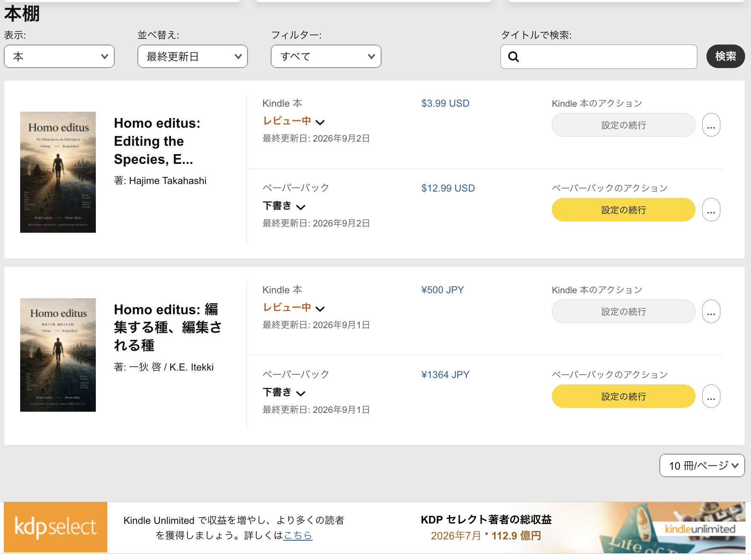Expand レビュー中 status for Japanese Kindle book
Image resolution: width=751 pixels, height=560 pixels.
[x=294, y=308]
